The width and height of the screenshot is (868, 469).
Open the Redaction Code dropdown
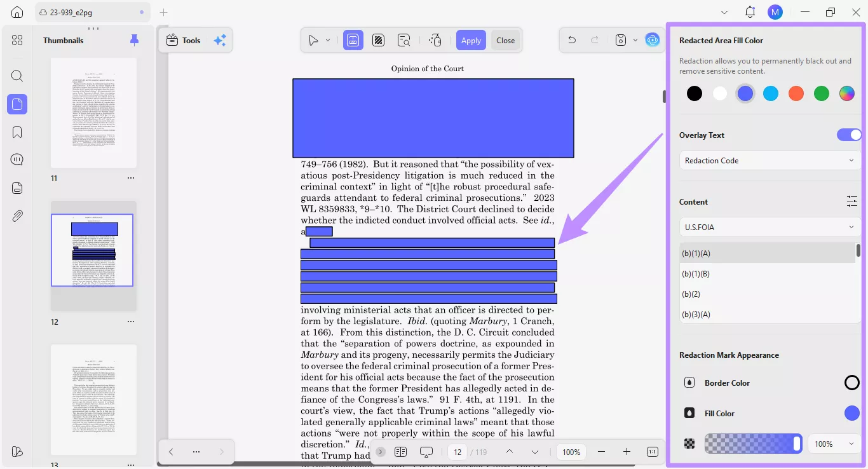(x=769, y=160)
